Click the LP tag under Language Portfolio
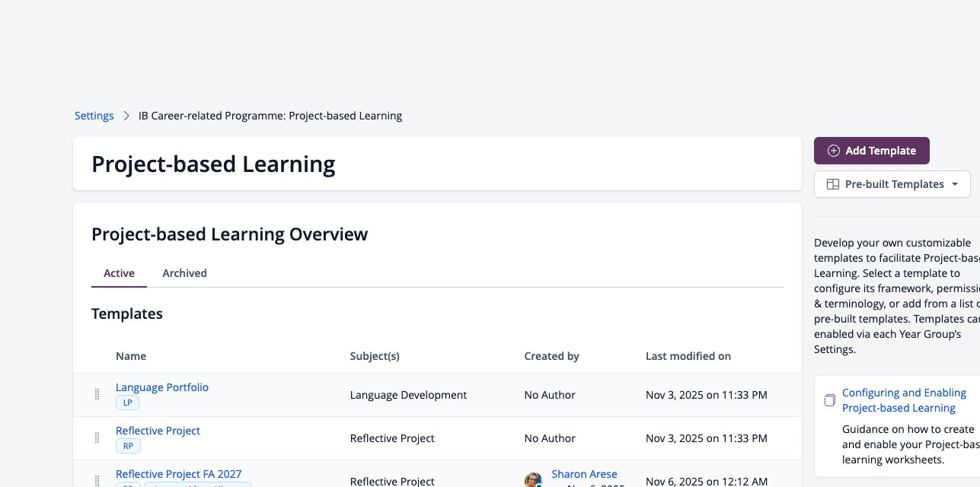The image size is (980, 487). (x=127, y=403)
